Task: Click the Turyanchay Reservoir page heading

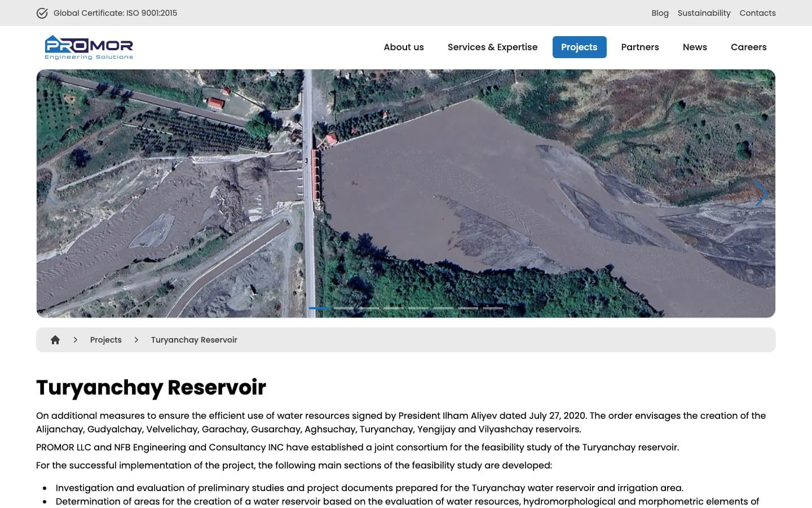Action: tap(151, 387)
